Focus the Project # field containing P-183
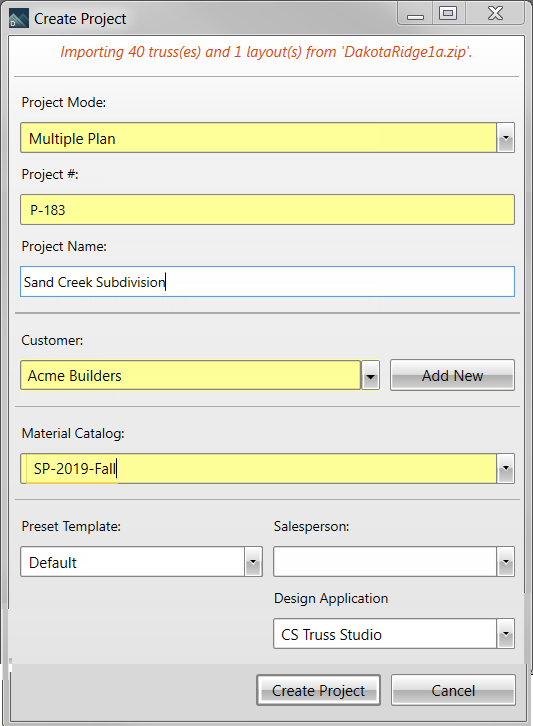This screenshot has width=533, height=726. (267, 210)
